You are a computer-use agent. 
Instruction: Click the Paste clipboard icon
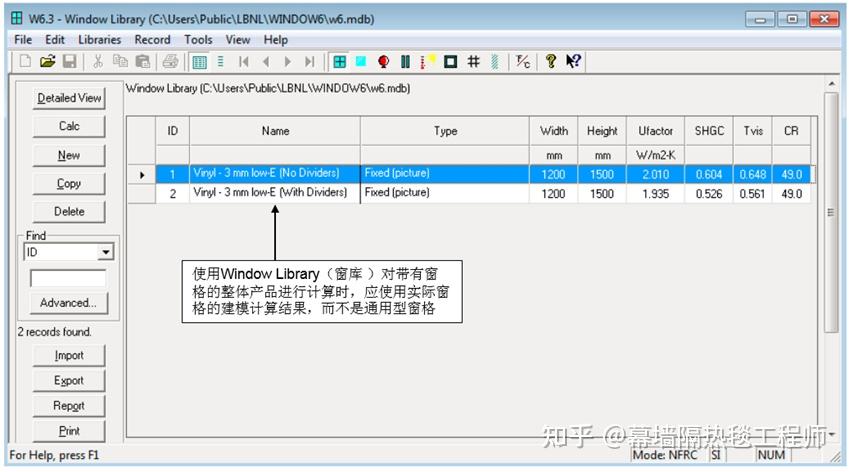[142, 61]
